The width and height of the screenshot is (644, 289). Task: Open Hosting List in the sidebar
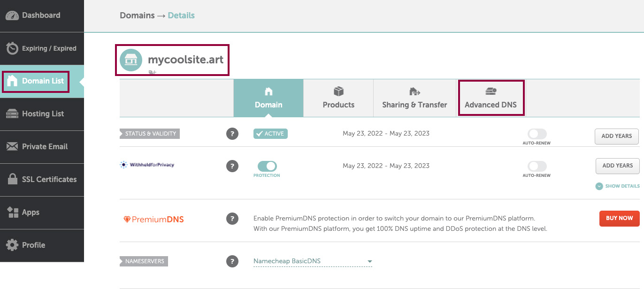pos(42,114)
